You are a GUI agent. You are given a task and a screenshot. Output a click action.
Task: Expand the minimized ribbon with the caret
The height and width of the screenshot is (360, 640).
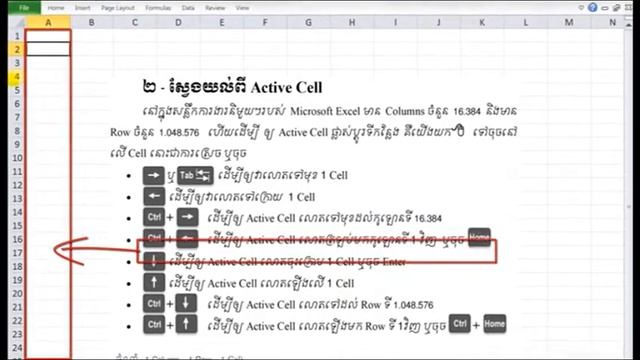click(x=581, y=7)
